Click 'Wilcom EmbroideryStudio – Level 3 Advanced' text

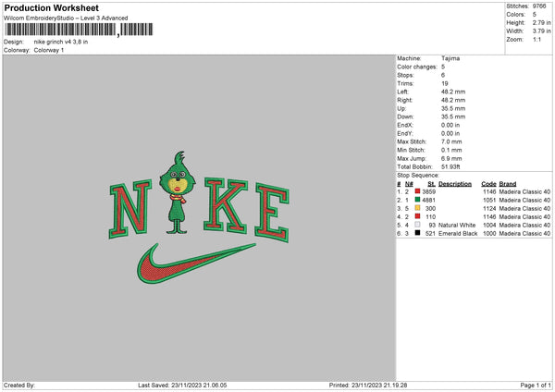[x=66, y=18]
